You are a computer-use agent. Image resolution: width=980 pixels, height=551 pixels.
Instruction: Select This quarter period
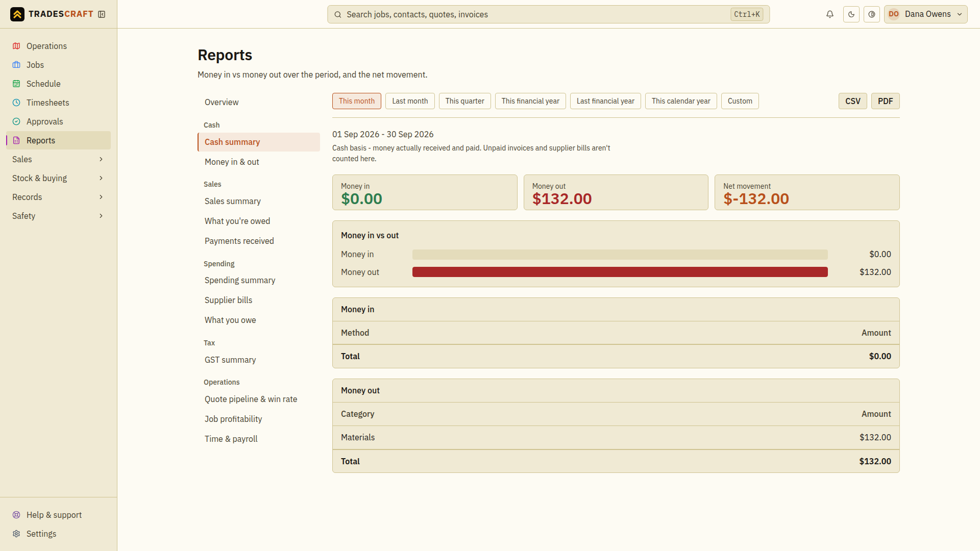tap(464, 101)
